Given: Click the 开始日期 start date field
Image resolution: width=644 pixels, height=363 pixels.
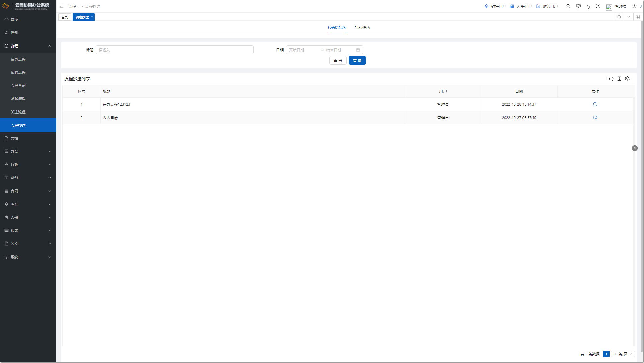Looking at the screenshot, I should pyautogui.click(x=302, y=50).
